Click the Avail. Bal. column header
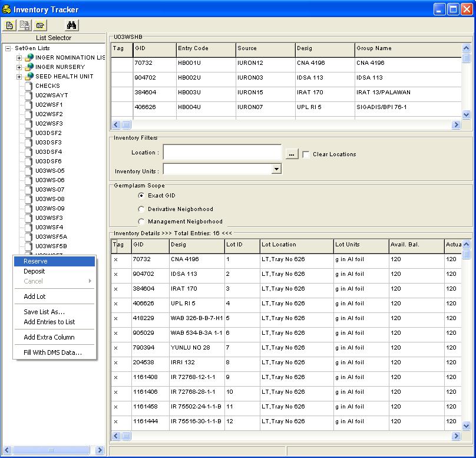Viewport: 476px width, 458px height. tap(416, 246)
